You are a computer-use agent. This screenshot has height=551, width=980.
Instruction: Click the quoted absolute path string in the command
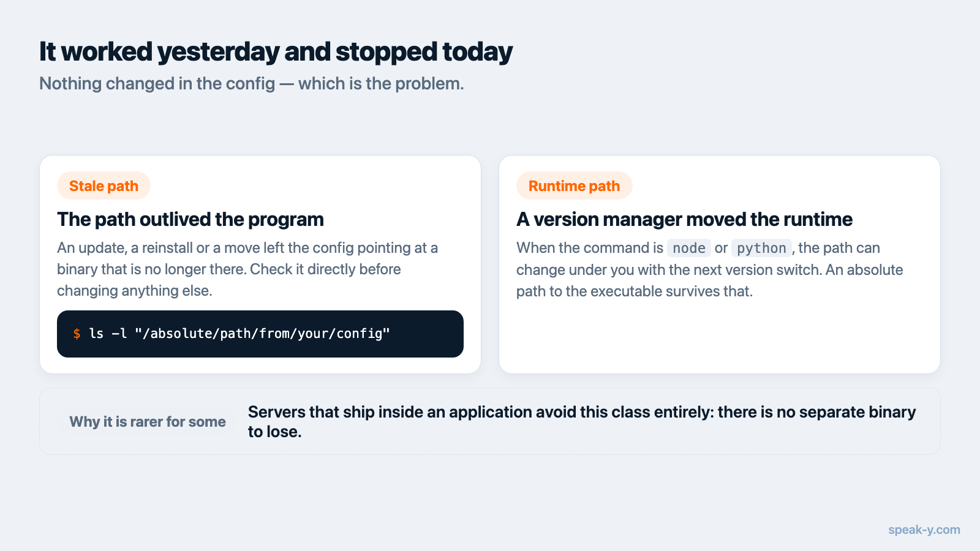point(263,334)
